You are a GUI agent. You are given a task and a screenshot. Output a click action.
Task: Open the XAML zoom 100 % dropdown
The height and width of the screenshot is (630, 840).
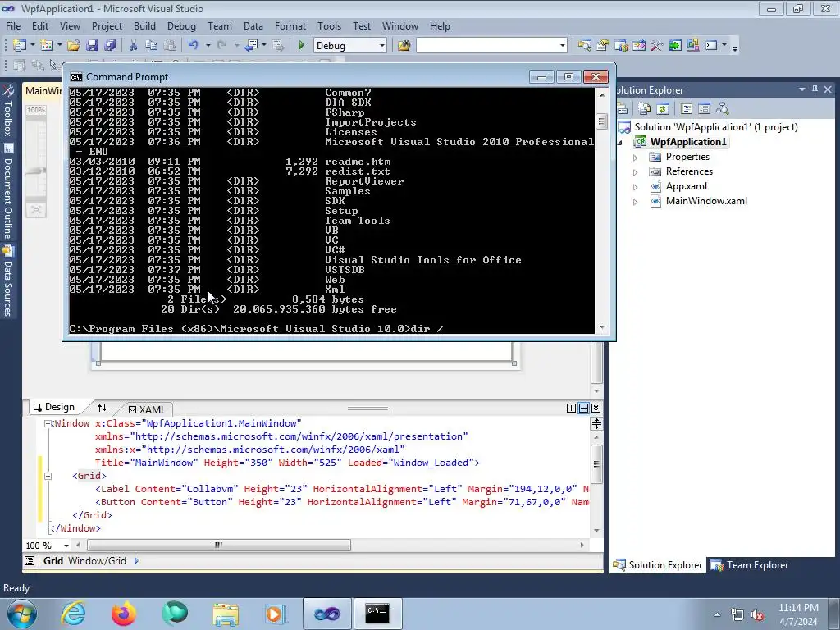[66, 546]
